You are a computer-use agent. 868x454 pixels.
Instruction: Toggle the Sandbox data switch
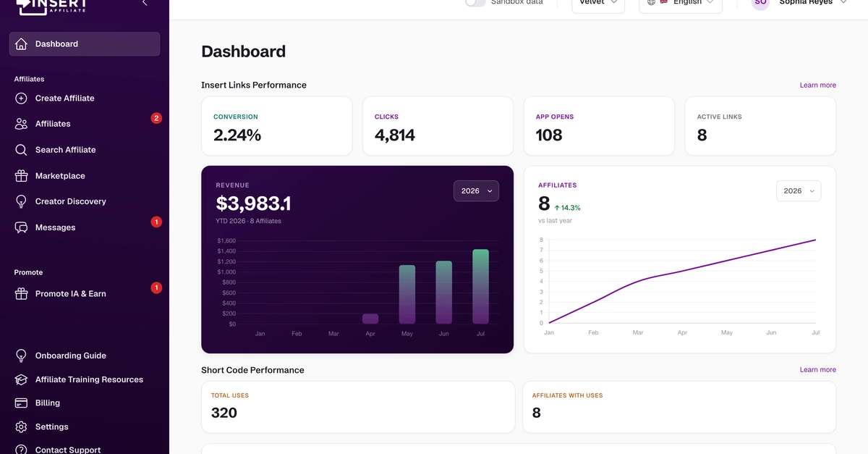click(475, 2)
